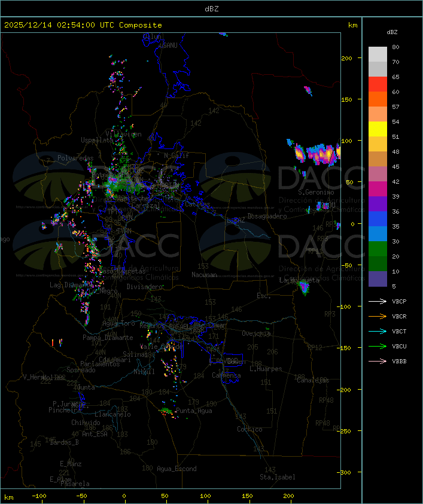
Task: Click the 'Cochico' map label
Action: tap(249, 429)
